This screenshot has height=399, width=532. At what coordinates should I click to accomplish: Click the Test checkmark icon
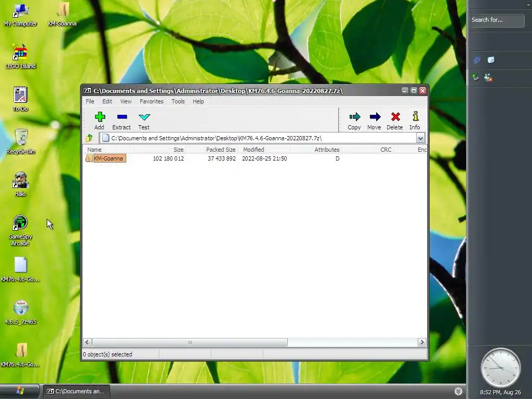coord(144,117)
